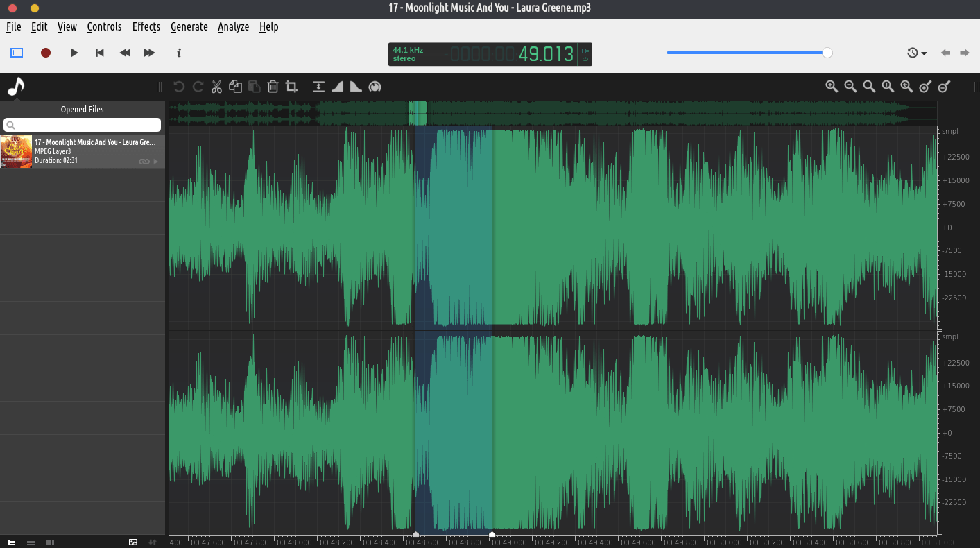Screen dimensions: 980x548
Task: Click the plus magnifier with reversed handle
Action: pyautogui.click(x=925, y=86)
